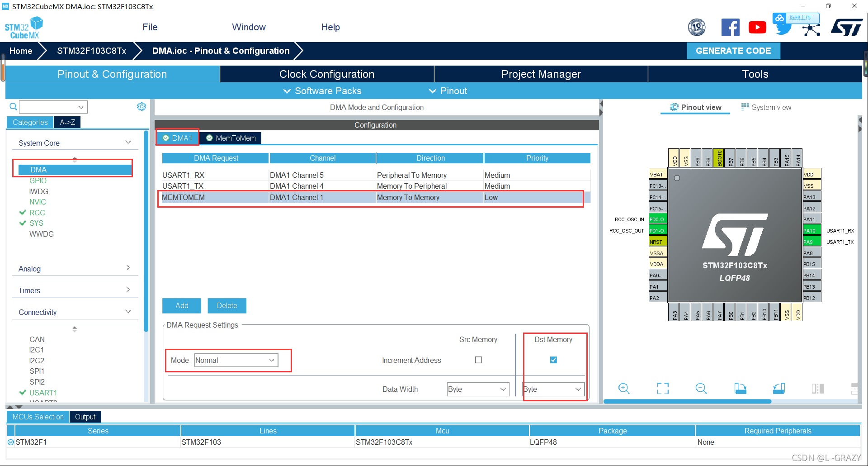
Task: Toggle Dst Memory increment address checkbox
Action: pyautogui.click(x=553, y=360)
